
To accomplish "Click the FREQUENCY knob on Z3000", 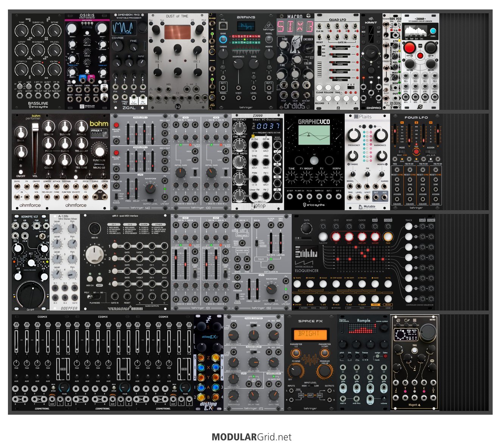I will (x=240, y=128).
